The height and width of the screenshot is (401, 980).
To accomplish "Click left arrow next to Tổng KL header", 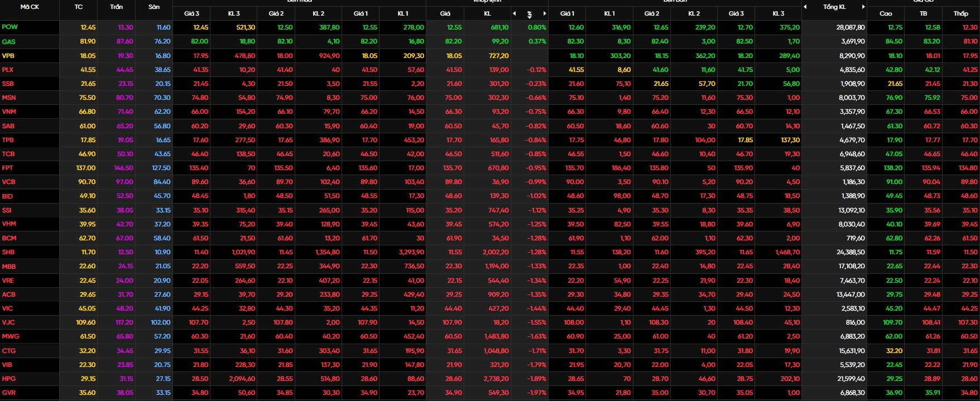I will click(805, 7).
